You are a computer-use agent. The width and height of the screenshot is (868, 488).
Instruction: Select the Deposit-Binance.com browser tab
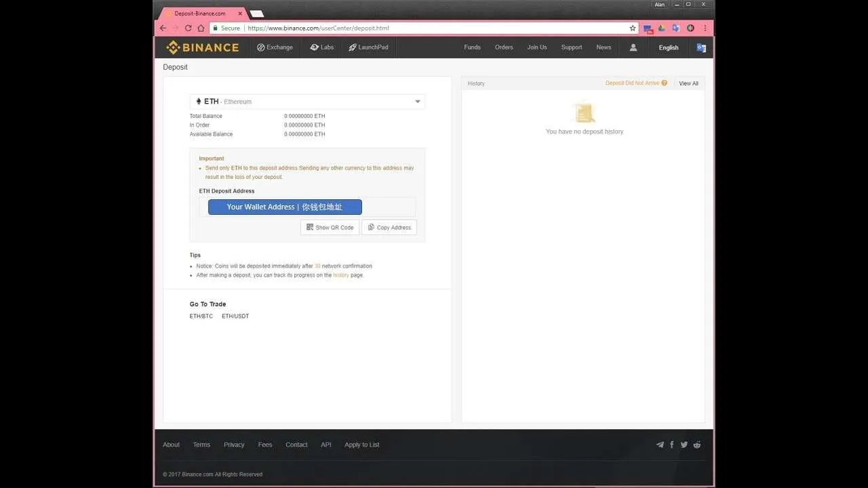(201, 14)
